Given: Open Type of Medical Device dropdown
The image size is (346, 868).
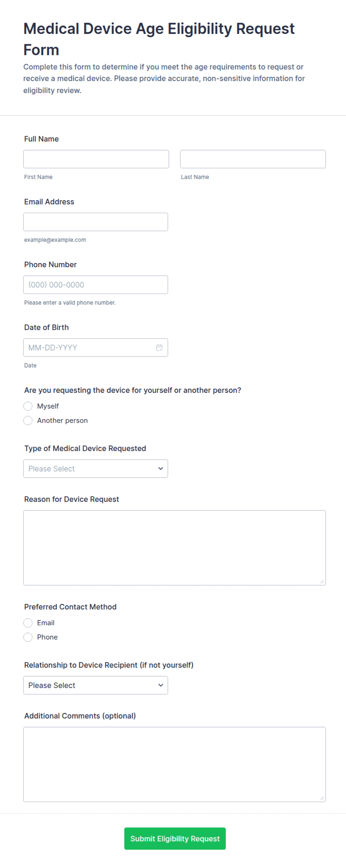Looking at the screenshot, I should (x=96, y=469).
